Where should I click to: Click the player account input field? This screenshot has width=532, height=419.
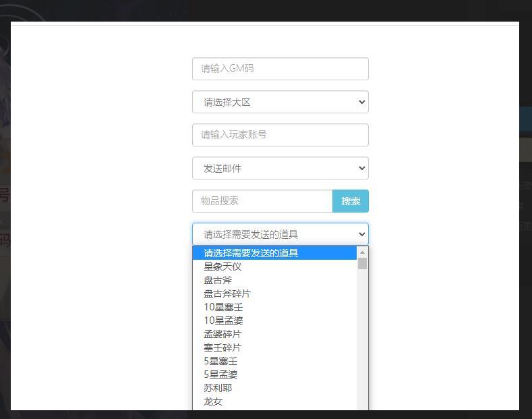[x=280, y=135]
